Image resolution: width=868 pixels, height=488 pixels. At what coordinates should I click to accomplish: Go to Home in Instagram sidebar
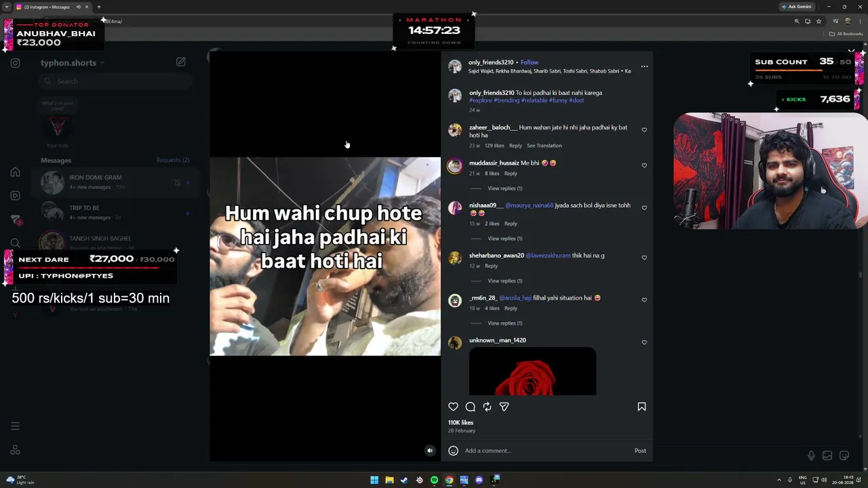point(15,172)
